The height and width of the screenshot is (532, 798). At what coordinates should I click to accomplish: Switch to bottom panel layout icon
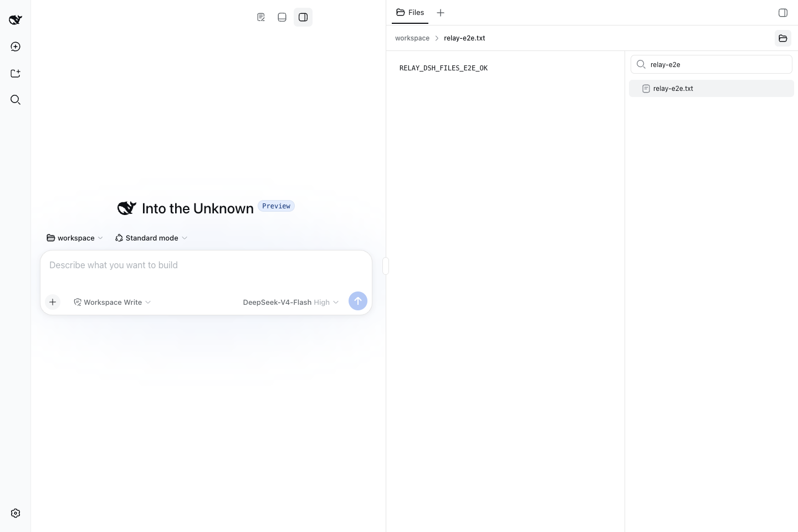coord(282,17)
